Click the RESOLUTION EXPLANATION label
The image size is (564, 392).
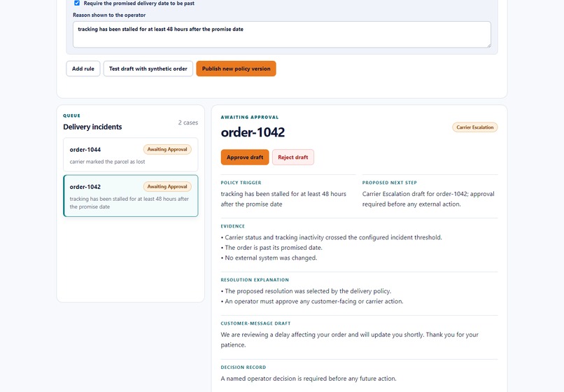pos(255,280)
